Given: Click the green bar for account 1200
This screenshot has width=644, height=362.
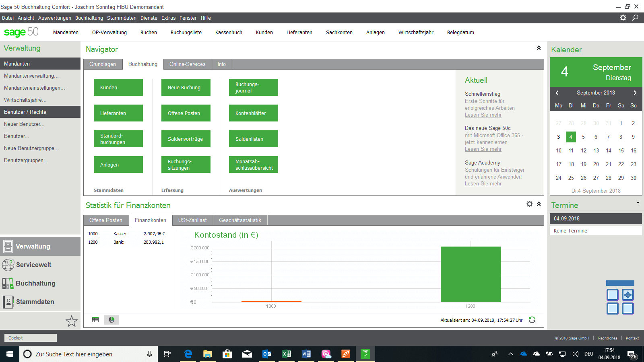Looking at the screenshot, I should pyautogui.click(x=471, y=274).
